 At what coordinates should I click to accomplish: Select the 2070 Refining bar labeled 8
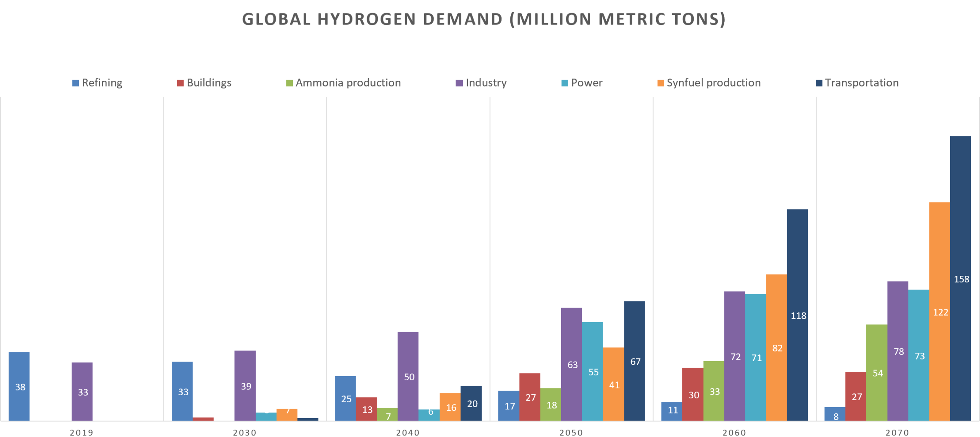tap(835, 414)
